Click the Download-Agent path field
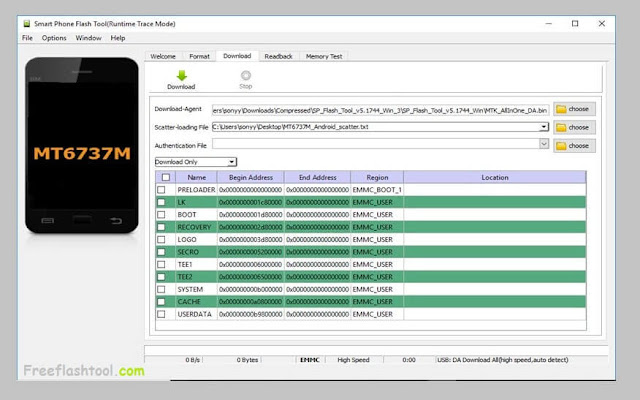This screenshot has width=640, height=400. click(x=380, y=110)
